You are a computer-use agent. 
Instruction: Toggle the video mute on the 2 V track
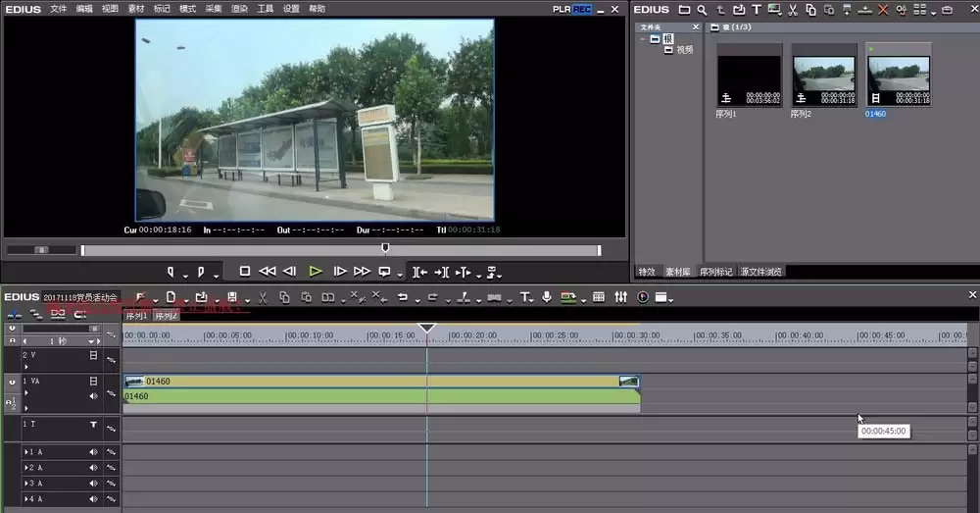[93, 355]
